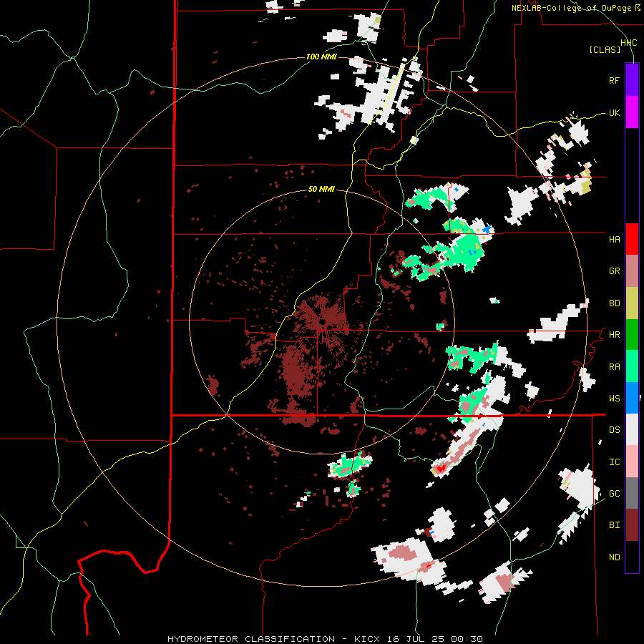Click the GC label in the legend
This screenshot has width=644, height=644.
[x=614, y=494]
